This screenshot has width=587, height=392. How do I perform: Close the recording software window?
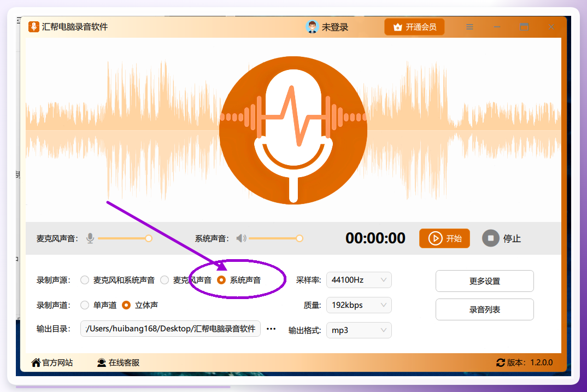[x=551, y=27]
